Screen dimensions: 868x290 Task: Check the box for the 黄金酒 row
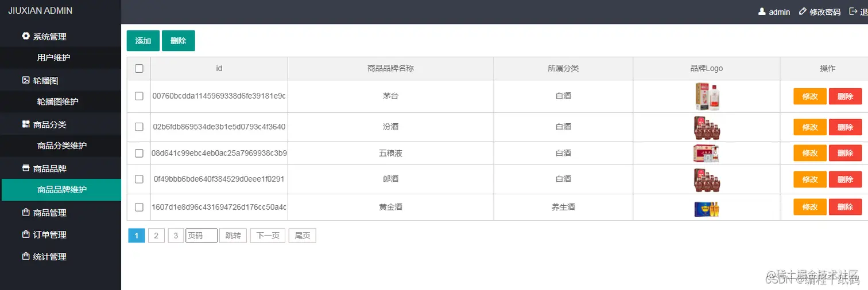point(139,207)
